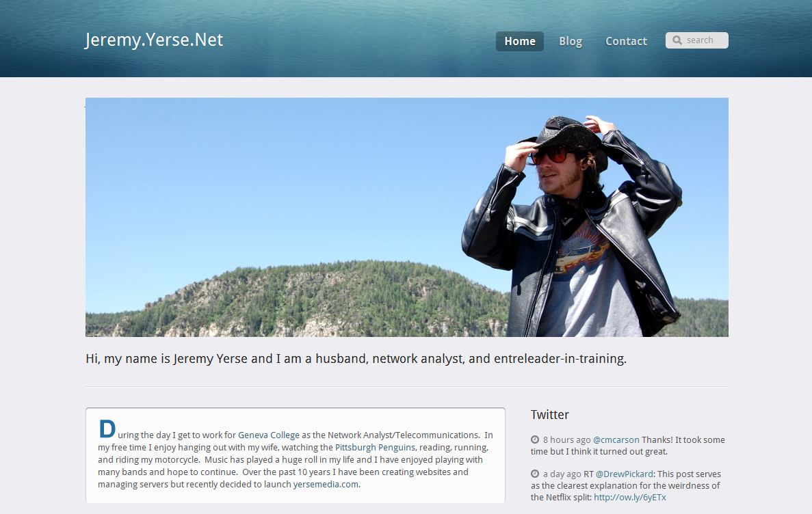This screenshot has height=514, width=812.
Task: Open the Geneva College link
Action: 269,435
